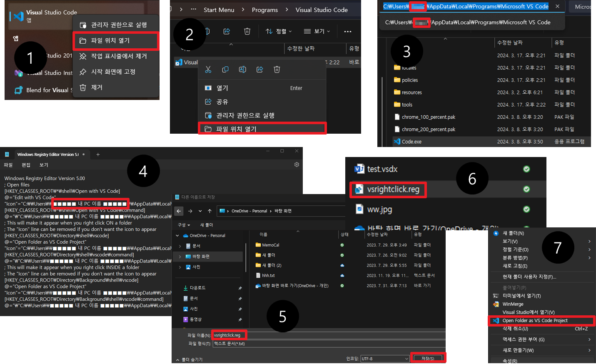This screenshot has width=596, height=364.
Task: Select '작업 표시줄에서 제거' menu entry
Action: [x=116, y=56]
